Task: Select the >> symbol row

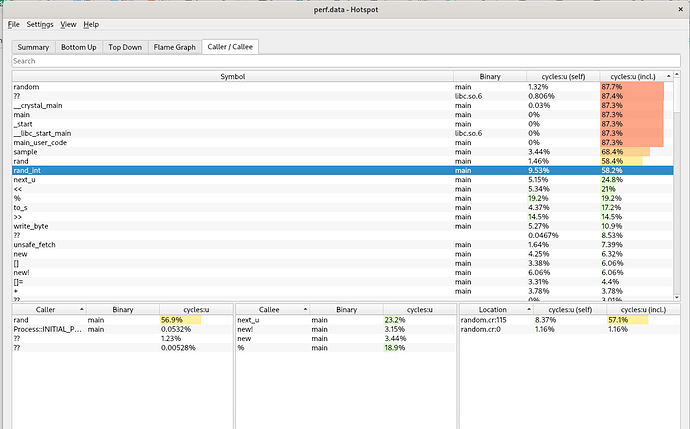Action: click(343, 217)
